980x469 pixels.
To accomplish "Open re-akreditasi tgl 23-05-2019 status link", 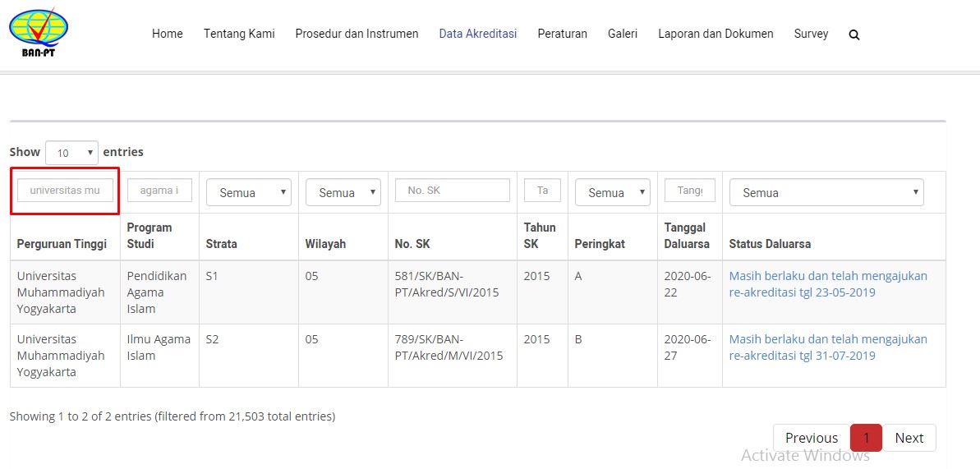I will 828,284.
